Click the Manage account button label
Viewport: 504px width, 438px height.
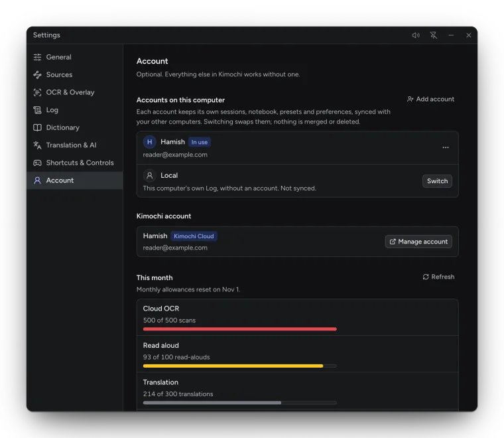[x=422, y=242]
